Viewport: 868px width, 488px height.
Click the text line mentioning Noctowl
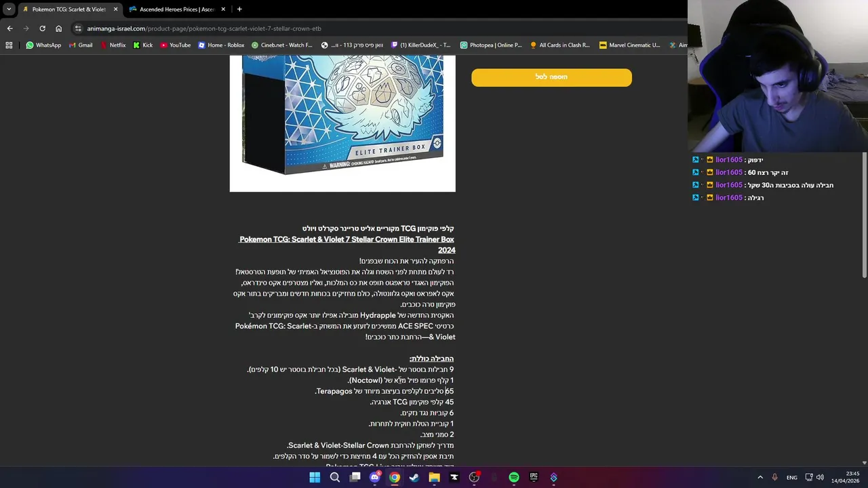401,380
